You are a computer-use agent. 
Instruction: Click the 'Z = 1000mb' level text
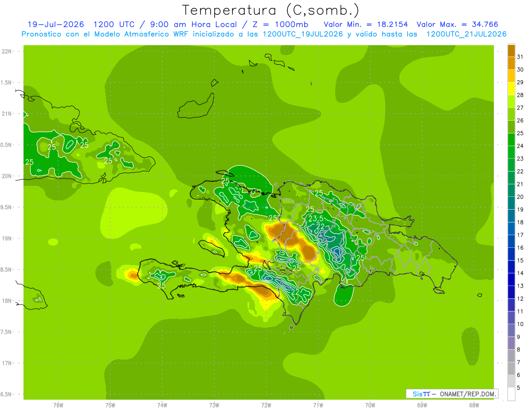[280, 24]
